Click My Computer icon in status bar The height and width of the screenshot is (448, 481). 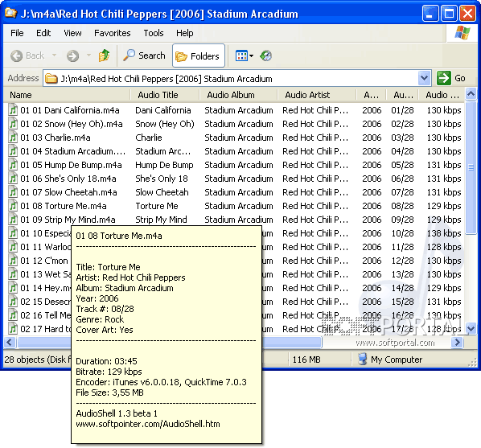click(x=362, y=359)
